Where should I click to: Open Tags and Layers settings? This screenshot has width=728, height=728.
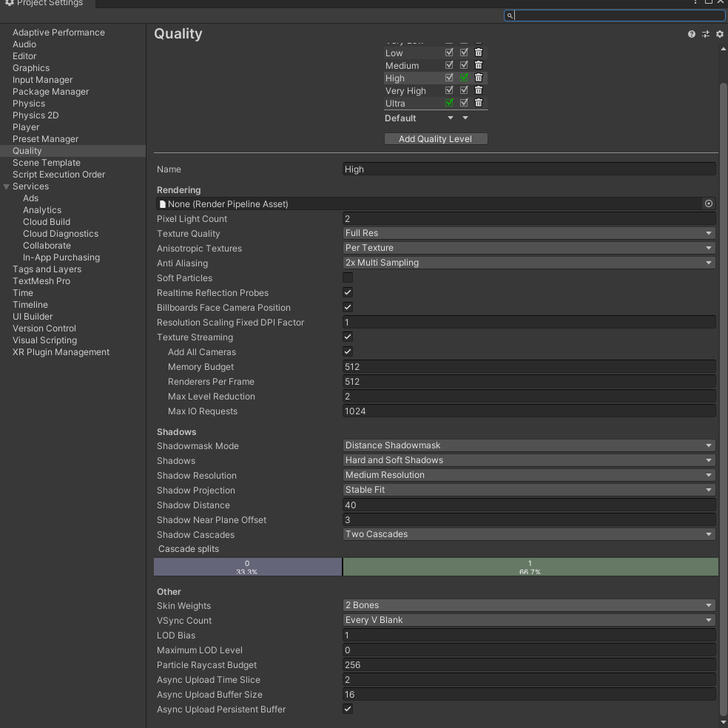pos(47,269)
